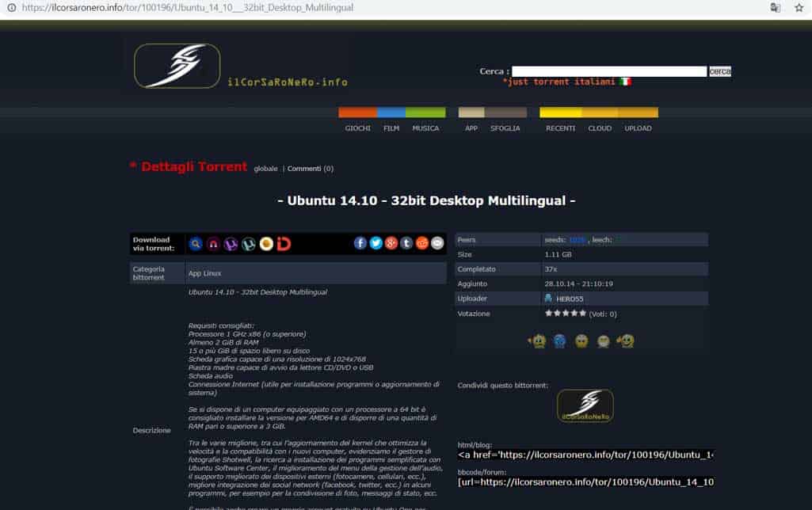Select the bbcode/forum share code field
The height and width of the screenshot is (510, 812).
(x=585, y=482)
